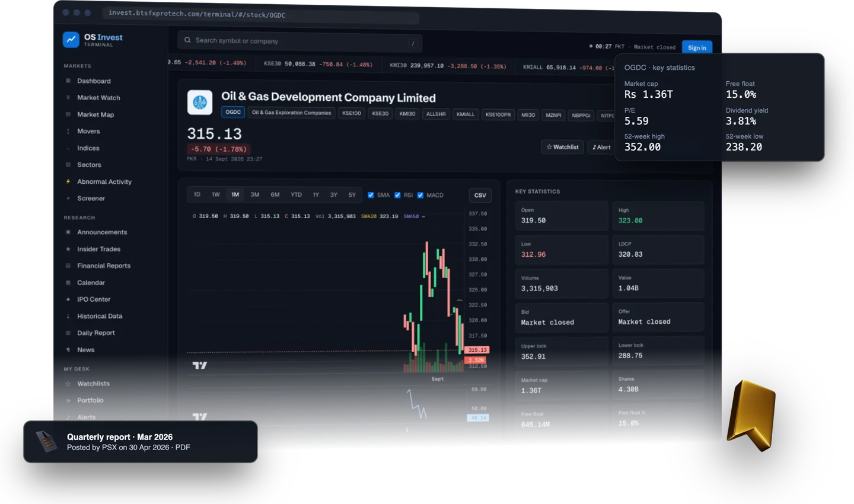Click the Oil & Gas Exploration Companies tag
Image resolution: width=854 pixels, height=504 pixels.
(x=291, y=113)
